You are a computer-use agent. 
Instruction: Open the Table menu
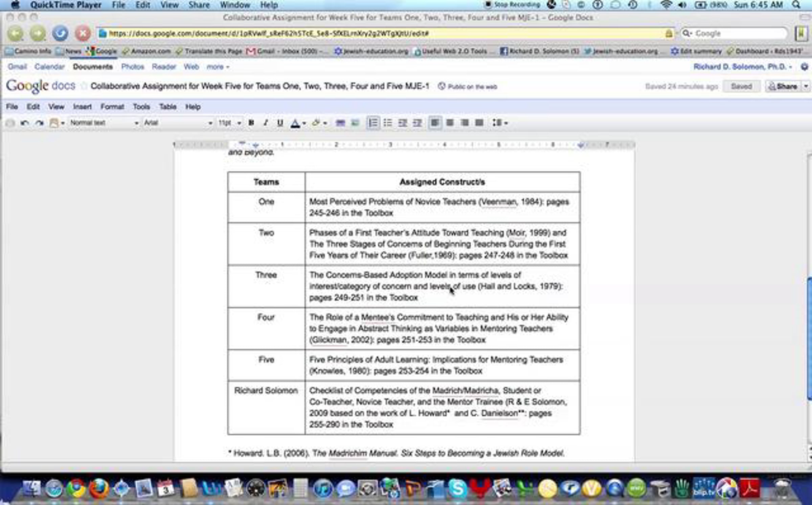tap(168, 107)
